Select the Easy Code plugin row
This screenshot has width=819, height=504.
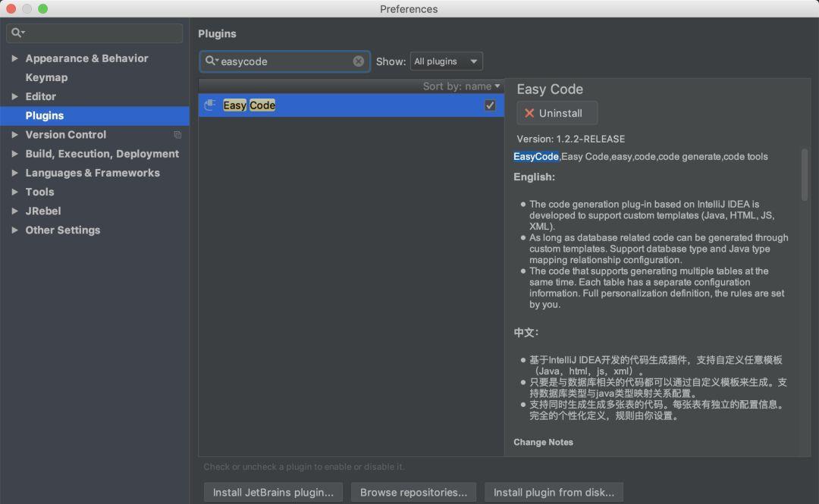[x=351, y=105]
